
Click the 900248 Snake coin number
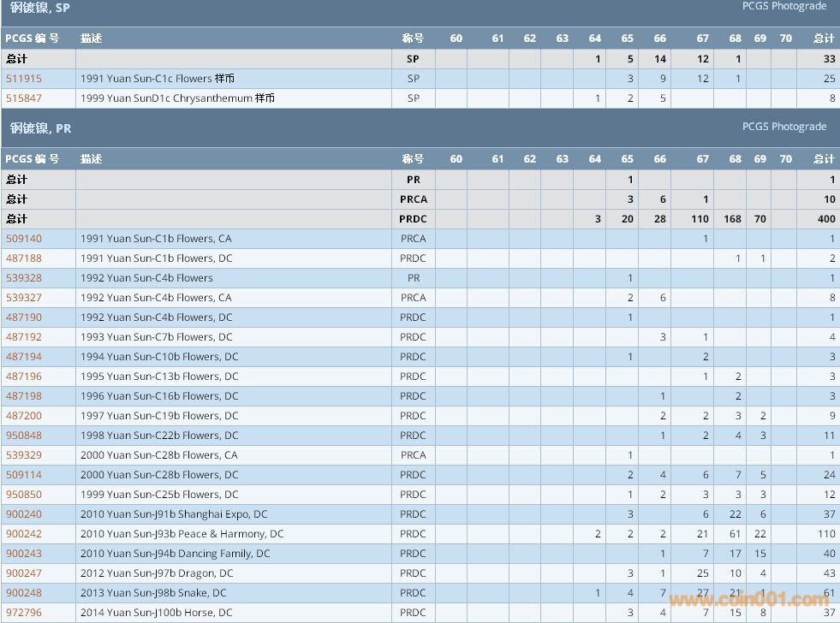[x=24, y=593]
